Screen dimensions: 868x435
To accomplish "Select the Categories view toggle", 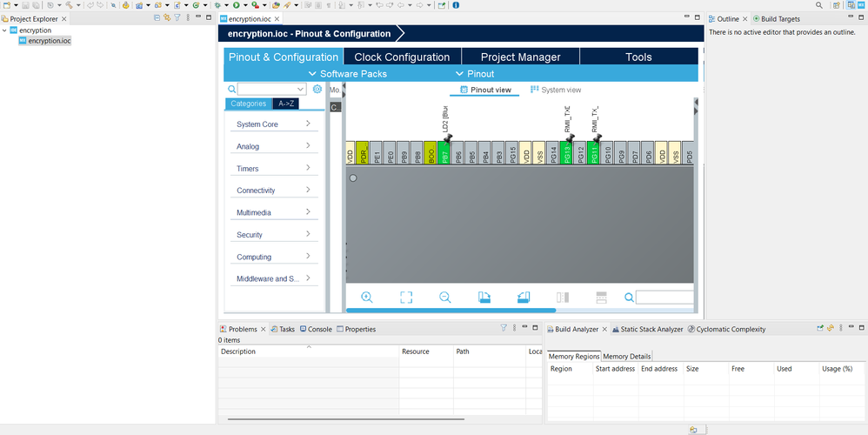I will (x=249, y=104).
